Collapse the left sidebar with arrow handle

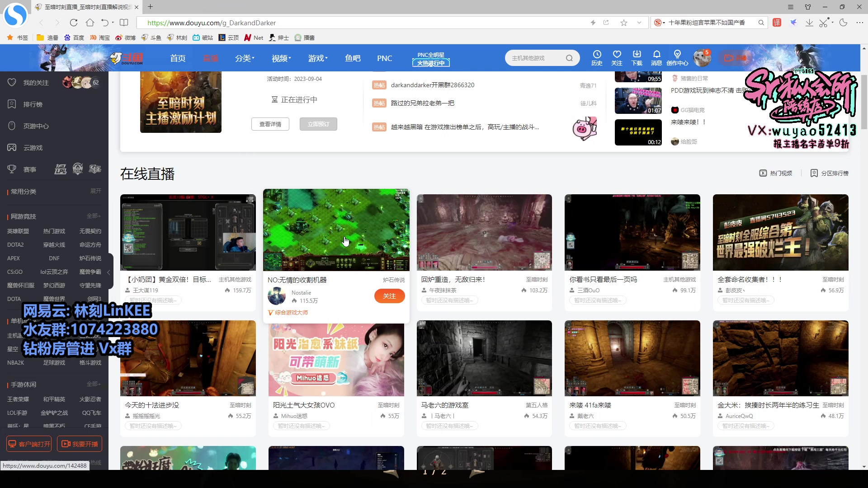[108, 272]
